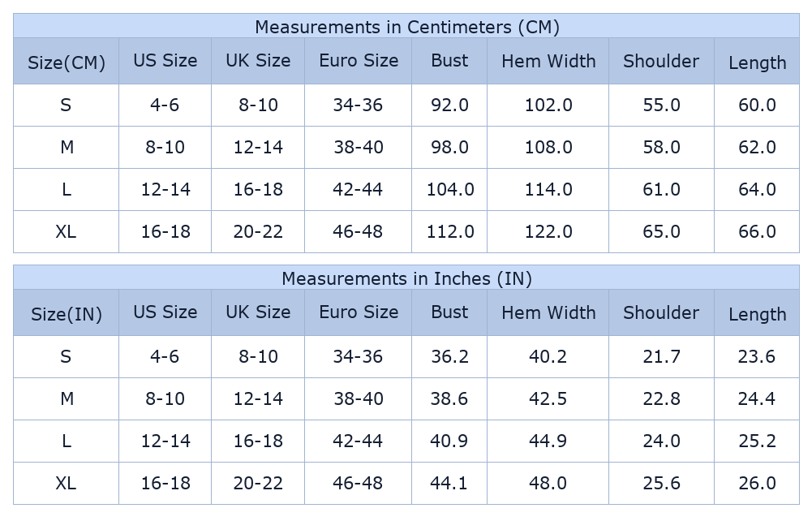Click the 42.5 hem width cell
Image resolution: width=812 pixels, height=521 pixels.
tap(548, 398)
